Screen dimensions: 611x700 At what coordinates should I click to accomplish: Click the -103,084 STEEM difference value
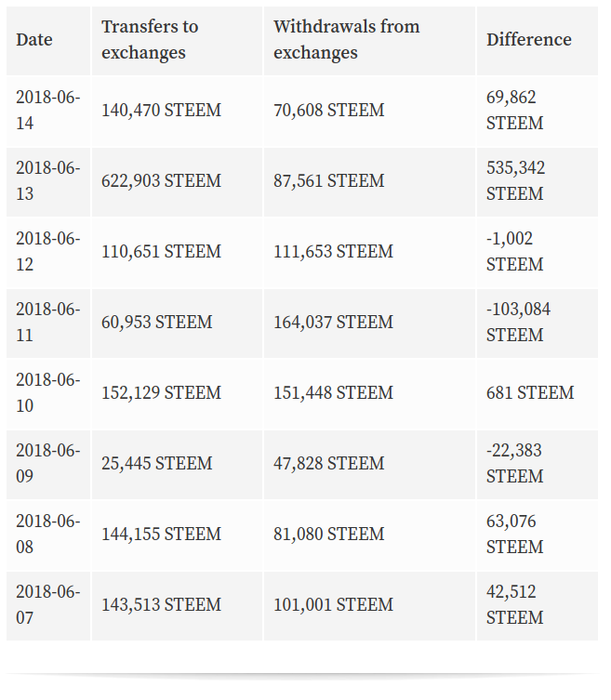[x=519, y=323]
